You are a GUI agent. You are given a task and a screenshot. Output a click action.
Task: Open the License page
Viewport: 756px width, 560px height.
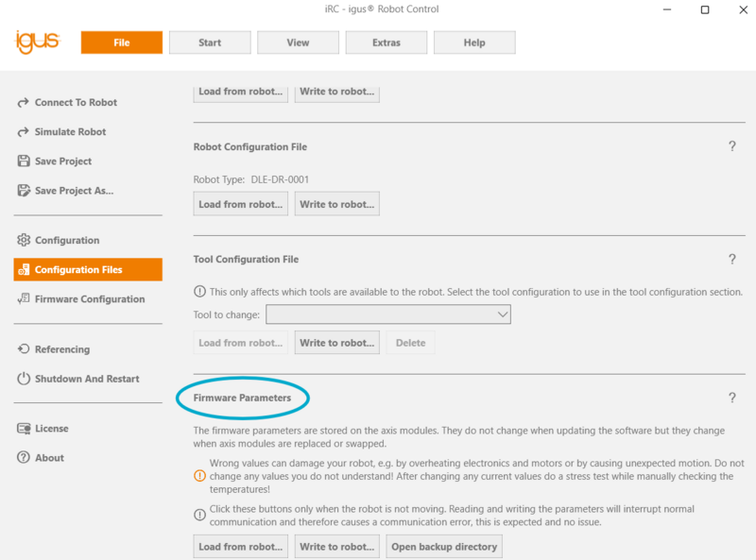88,429
